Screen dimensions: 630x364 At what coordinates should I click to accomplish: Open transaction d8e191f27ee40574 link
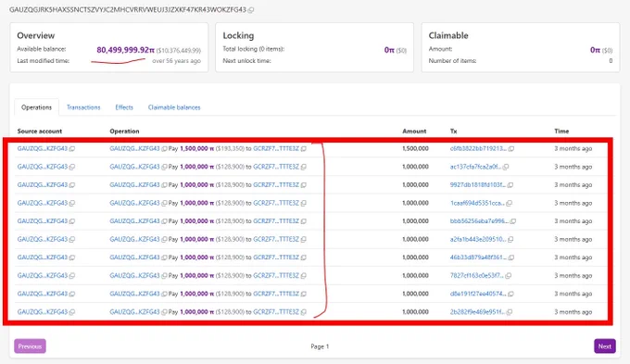pyautogui.click(x=478, y=294)
